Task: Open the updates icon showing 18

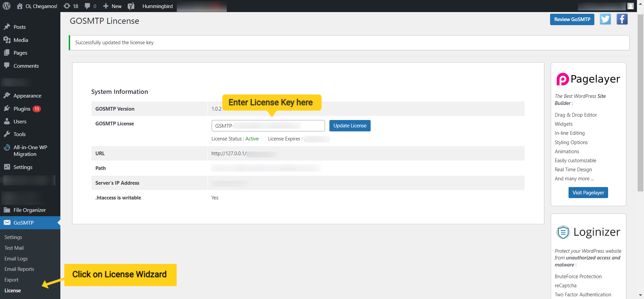Action: coord(67,6)
